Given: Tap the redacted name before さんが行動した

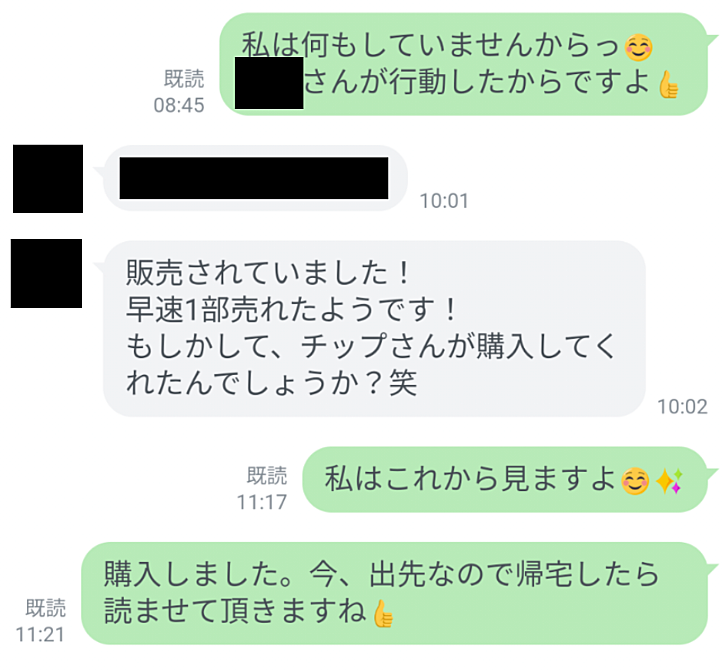Looking at the screenshot, I should pos(269,83).
